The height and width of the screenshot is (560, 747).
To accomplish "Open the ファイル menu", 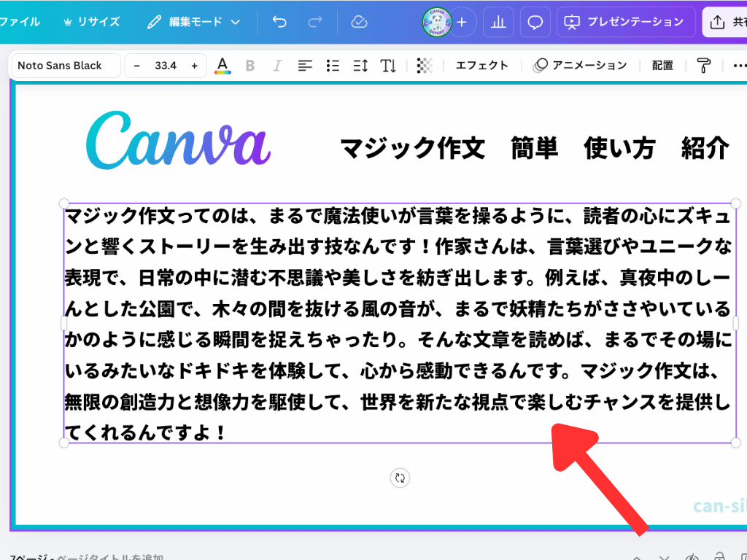I will point(20,22).
